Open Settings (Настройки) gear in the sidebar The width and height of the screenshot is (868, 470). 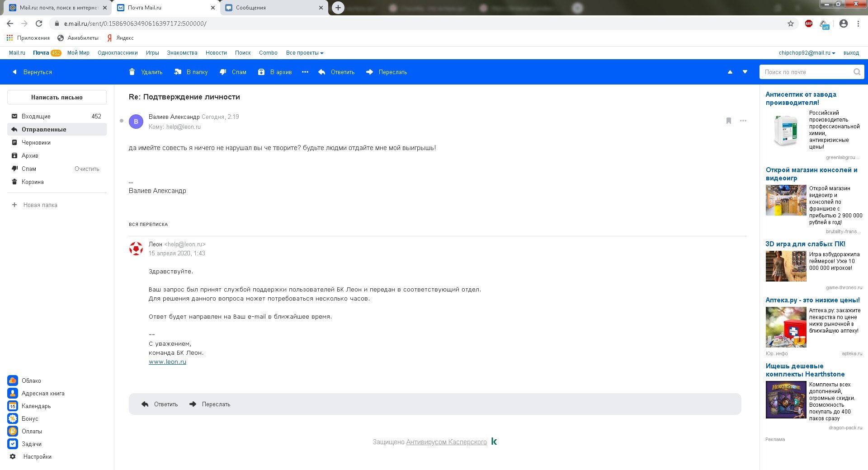tap(13, 456)
